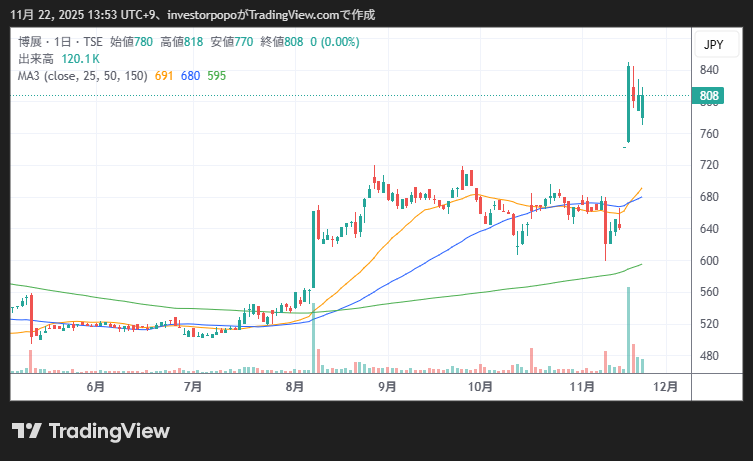Click the 出来高 volume legend label
This screenshot has height=461, width=753.
click(x=35, y=59)
